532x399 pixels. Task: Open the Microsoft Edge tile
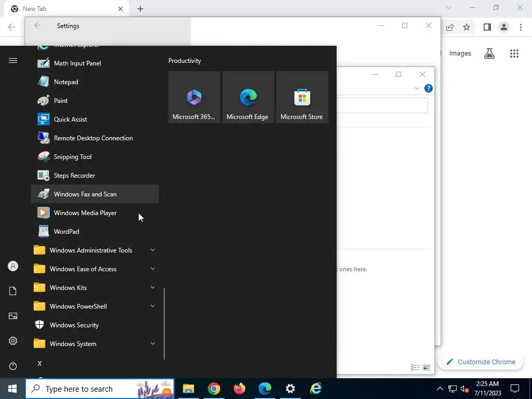tap(248, 97)
